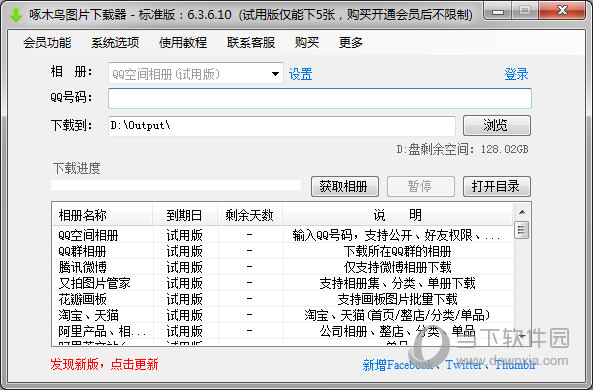Image resolution: width=593 pixels, height=390 pixels.
Task: Click the 获取相册 button
Action: [345, 186]
